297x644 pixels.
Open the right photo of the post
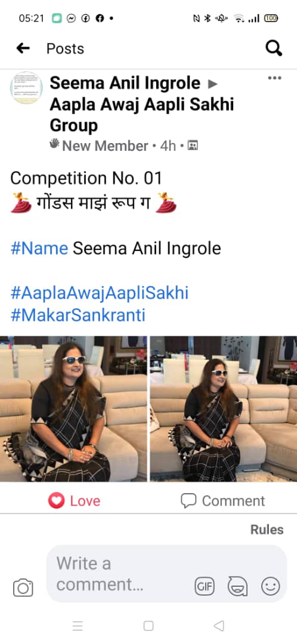coord(224,408)
